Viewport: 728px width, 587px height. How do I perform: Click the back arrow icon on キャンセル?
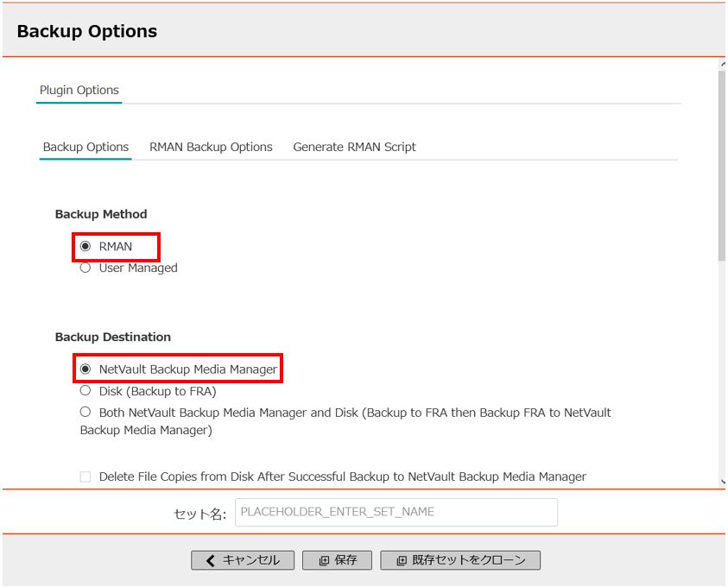pyautogui.click(x=211, y=560)
